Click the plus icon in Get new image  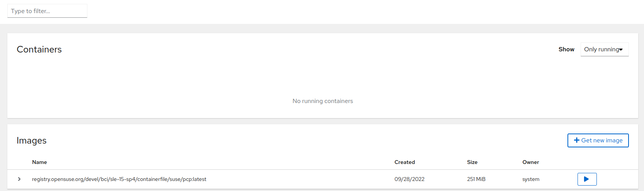tap(576, 140)
